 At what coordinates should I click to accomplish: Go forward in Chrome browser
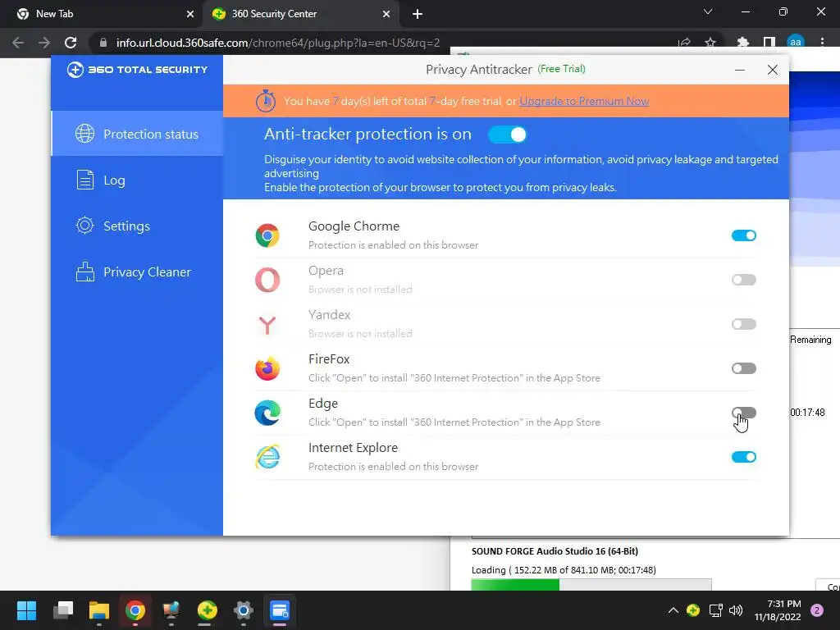pyautogui.click(x=44, y=43)
